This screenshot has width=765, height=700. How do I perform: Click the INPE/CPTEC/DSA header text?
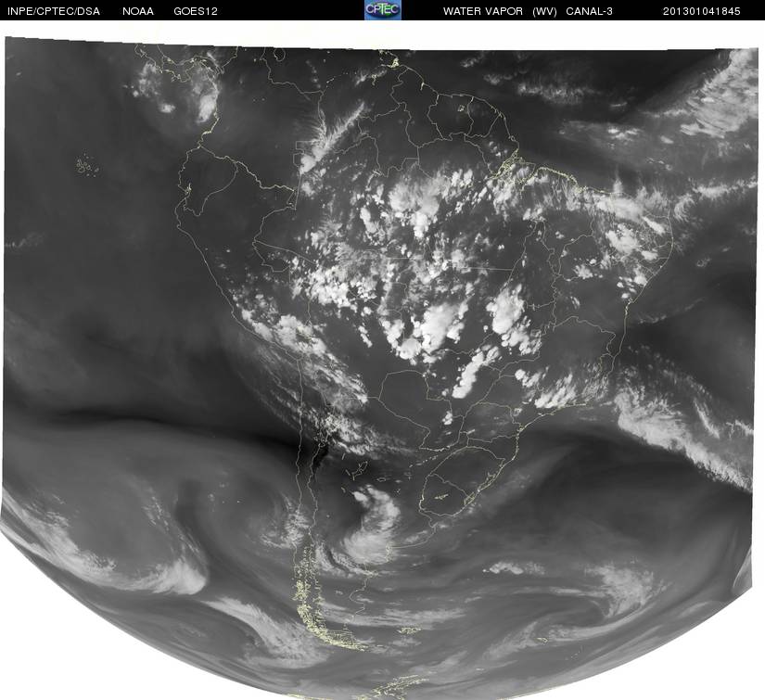(54, 11)
